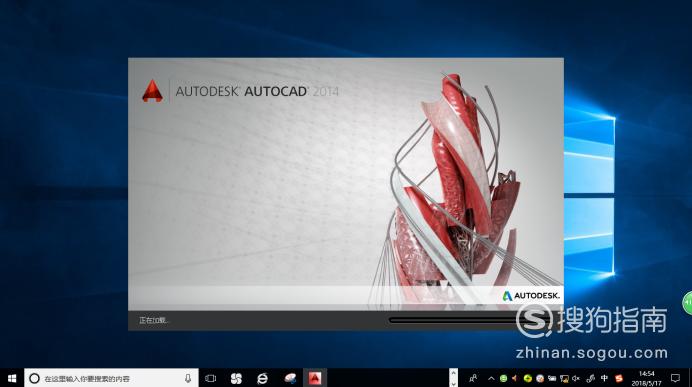Open Task View from the taskbar
The image size is (692, 387).
click(211, 378)
